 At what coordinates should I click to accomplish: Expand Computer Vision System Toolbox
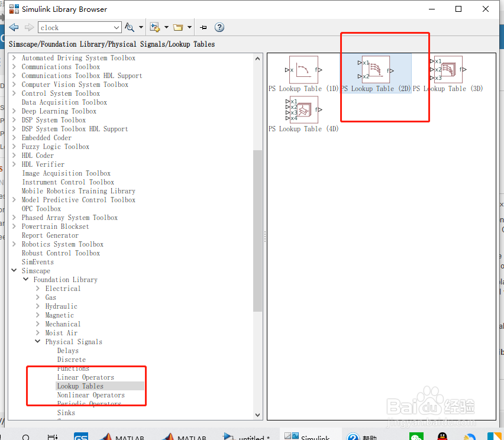[x=14, y=85]
